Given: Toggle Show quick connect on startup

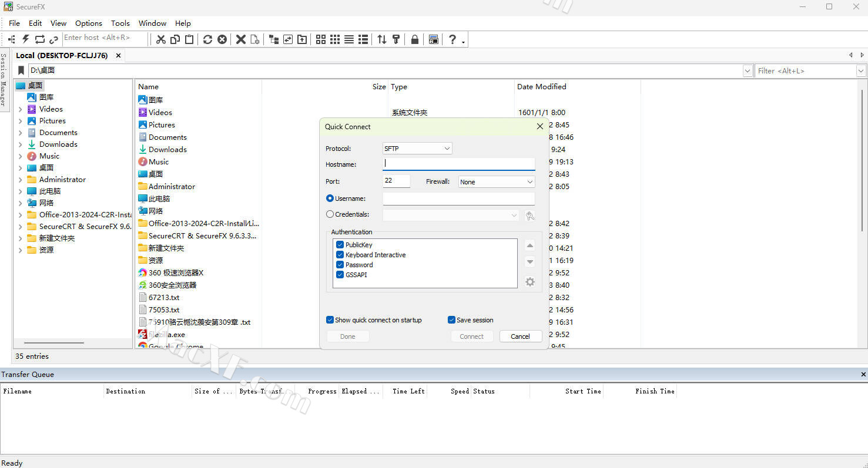Looking at the screenshot, I should (330, 320).
